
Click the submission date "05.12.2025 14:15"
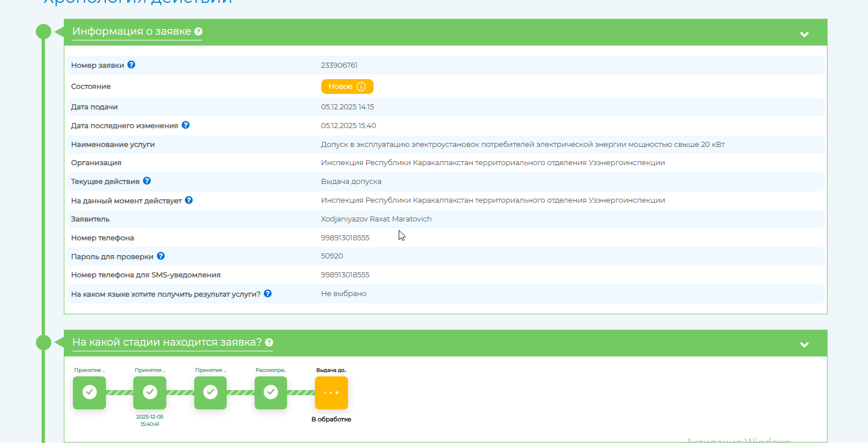(x=347, y=107)
